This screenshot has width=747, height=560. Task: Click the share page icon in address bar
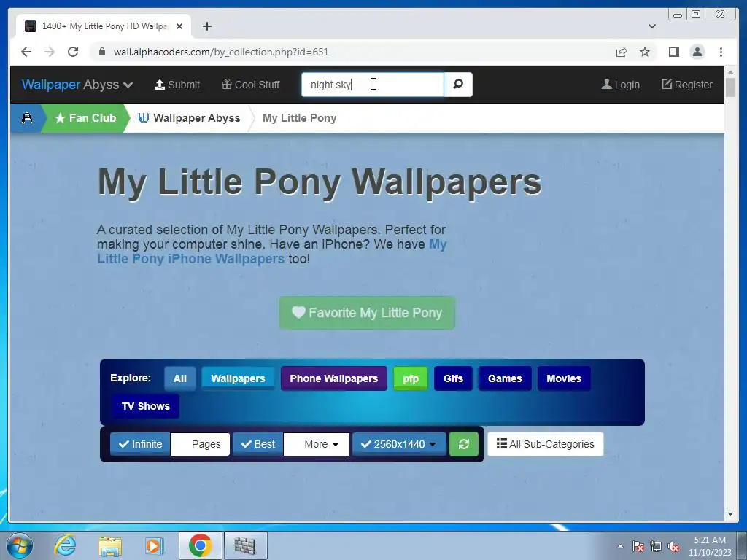tap(622, 52)
